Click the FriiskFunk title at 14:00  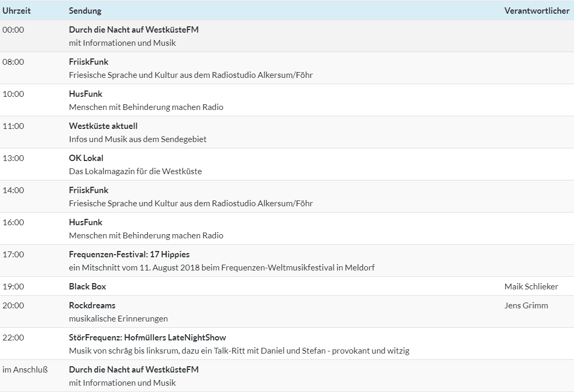pos(88,190)
